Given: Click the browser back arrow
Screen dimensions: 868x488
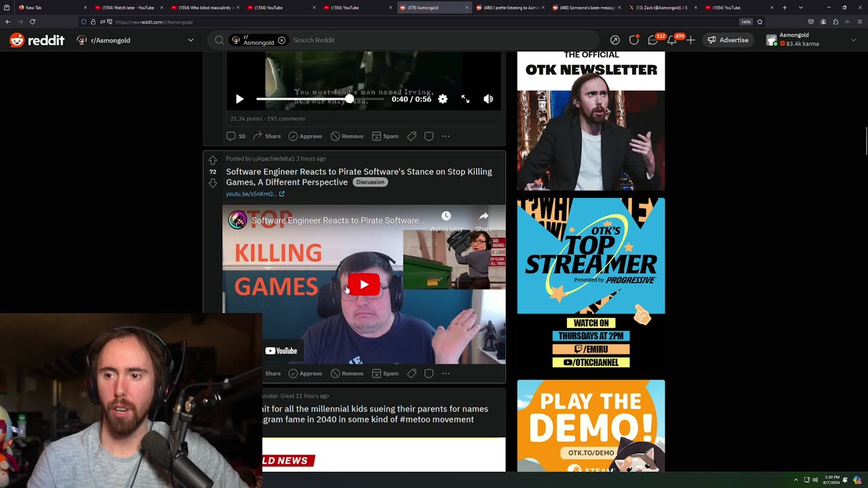Looking at the screenshot, I should coord(7,22).
